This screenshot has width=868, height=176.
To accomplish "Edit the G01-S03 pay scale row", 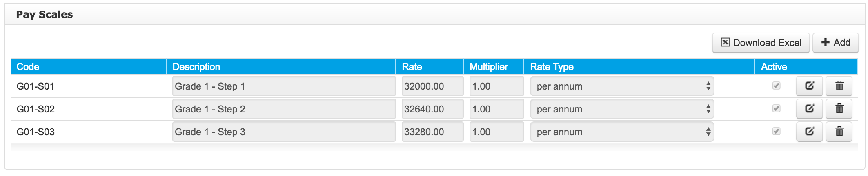I will pyautogui.click(x=809, y=132).
